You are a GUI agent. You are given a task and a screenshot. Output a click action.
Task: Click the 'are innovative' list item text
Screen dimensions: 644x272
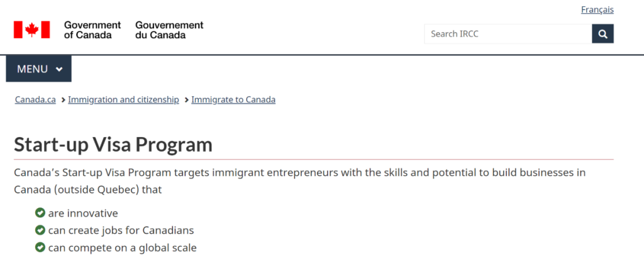(83, 214)
